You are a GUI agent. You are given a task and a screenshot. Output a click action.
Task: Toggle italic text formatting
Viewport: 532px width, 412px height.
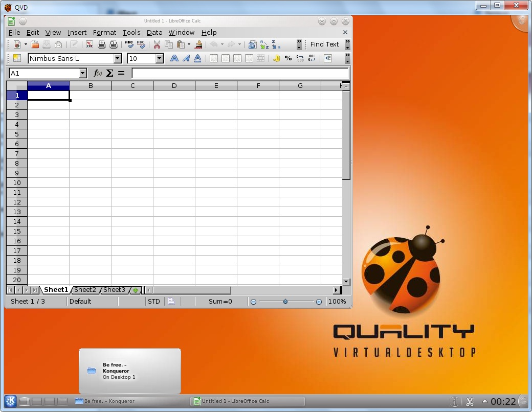coord(186,58)
